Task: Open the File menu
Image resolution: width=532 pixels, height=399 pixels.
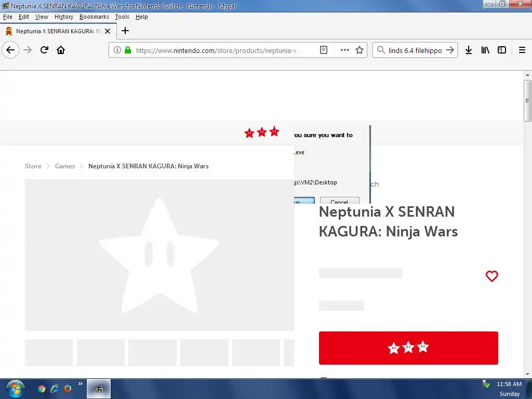Action: tap(7, 17)
